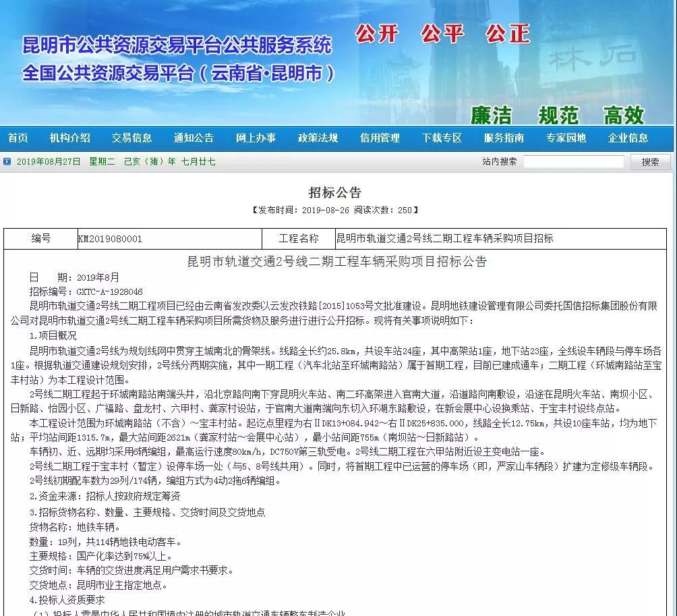Open the 机构介绍 menu item

click(69, 138)
